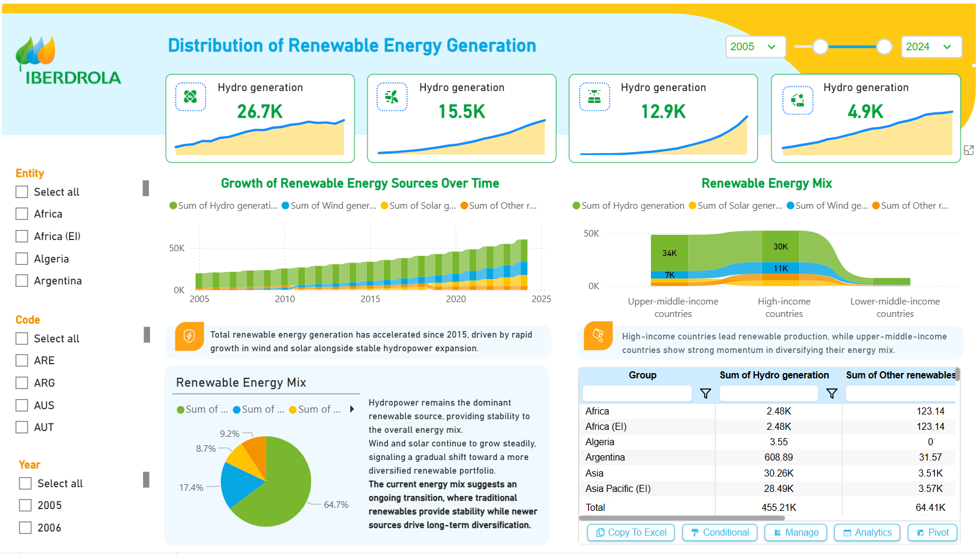Click the Hydro generation column filter input

click(x=769, y=394)
